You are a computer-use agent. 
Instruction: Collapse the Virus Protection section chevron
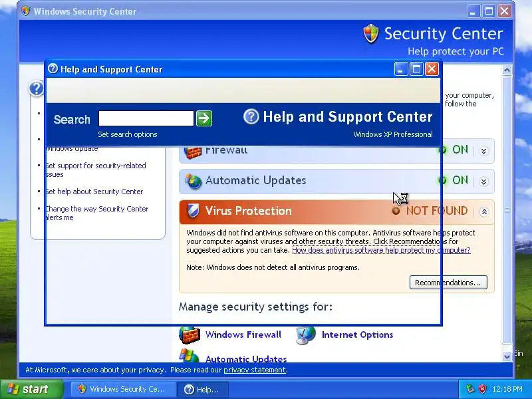coord(484,212)
